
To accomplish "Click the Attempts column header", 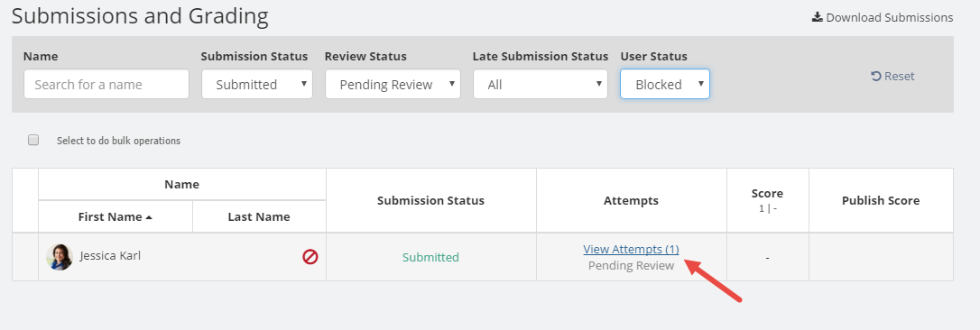I will coord(632,201).
